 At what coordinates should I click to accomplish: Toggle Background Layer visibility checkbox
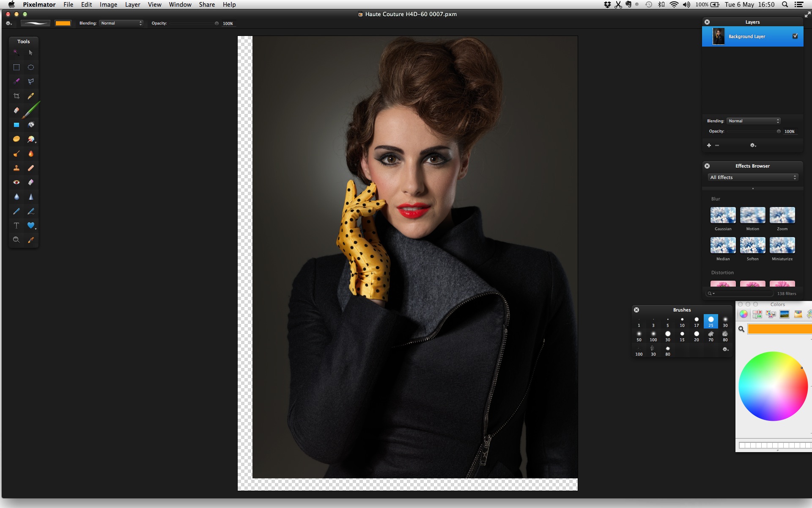coord(795,36)
